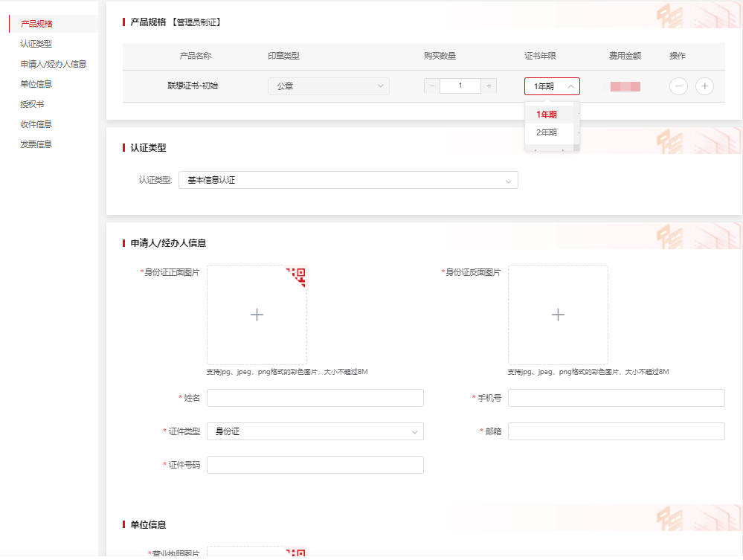743x560 pixels.
Task: Collapse the 证书年限 dropdown
Action: coord(551,86)
